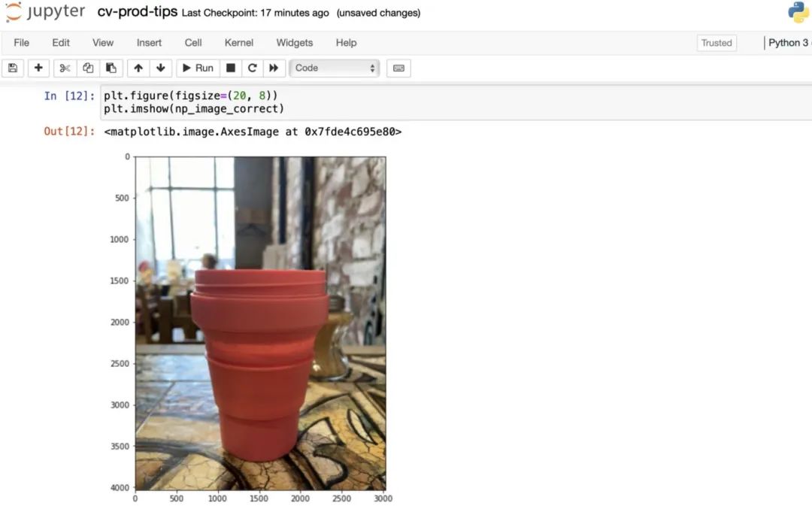
Task: Save notebook with the floppy disk icon
Action: (x=13, y=68)
